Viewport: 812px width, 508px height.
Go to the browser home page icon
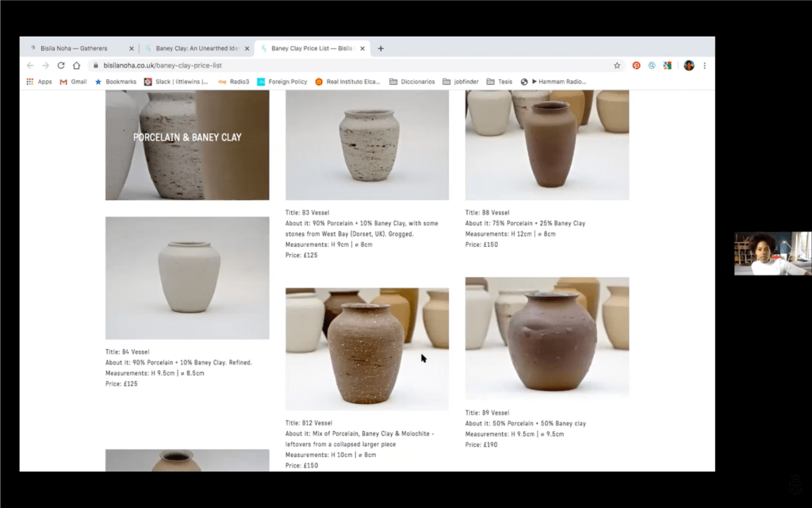click(x=77, y=66)
